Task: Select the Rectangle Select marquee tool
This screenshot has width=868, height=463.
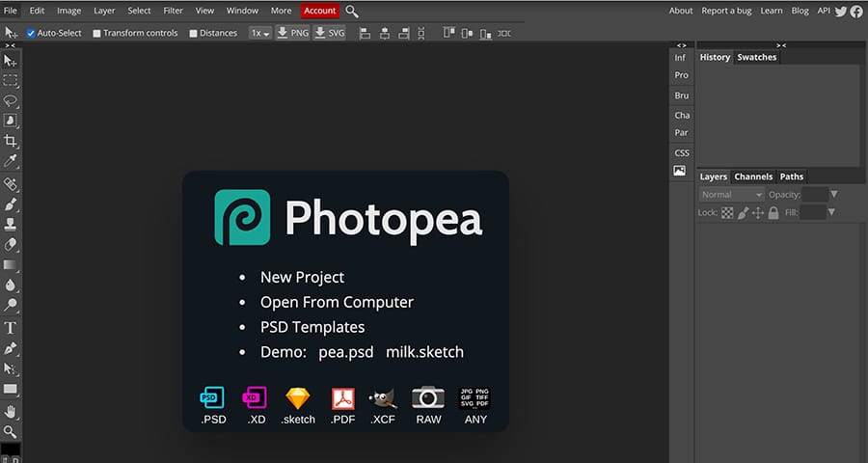Action: coord(10,81)
